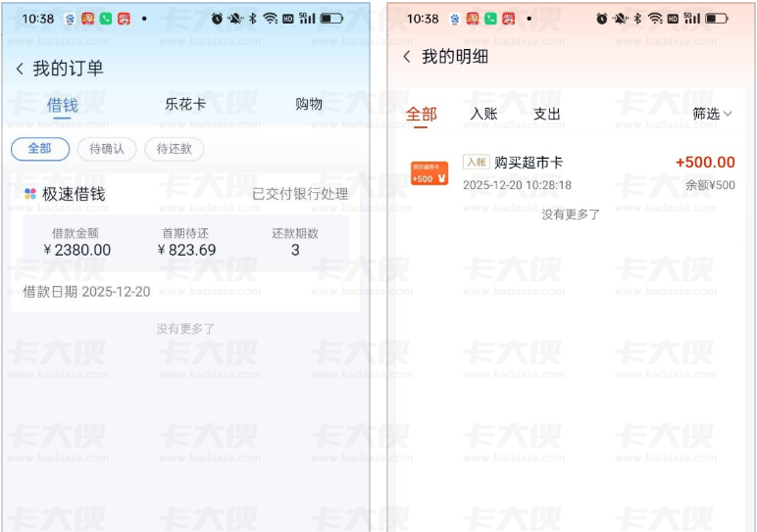Tap green phone notification icon in right status bar

tap(490, 19)
